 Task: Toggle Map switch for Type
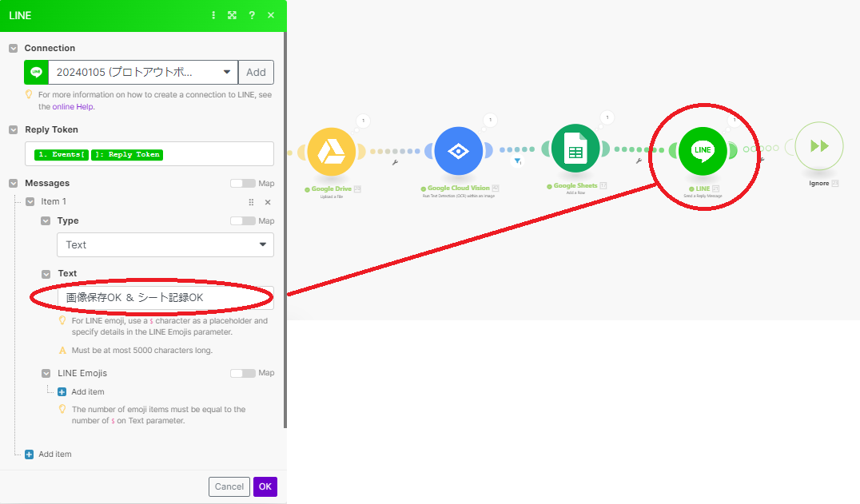(x=243, y=220)
